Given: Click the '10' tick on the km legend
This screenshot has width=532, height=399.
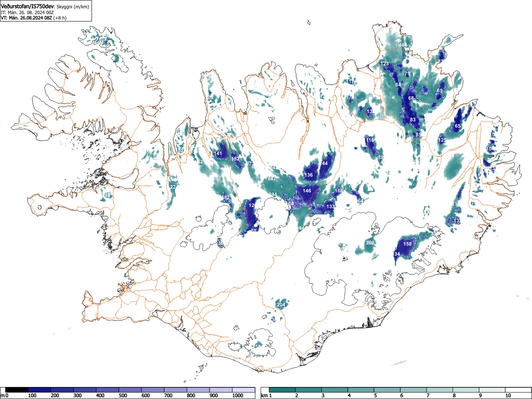Looking at the screenshot, I should [x=508, y=396].
